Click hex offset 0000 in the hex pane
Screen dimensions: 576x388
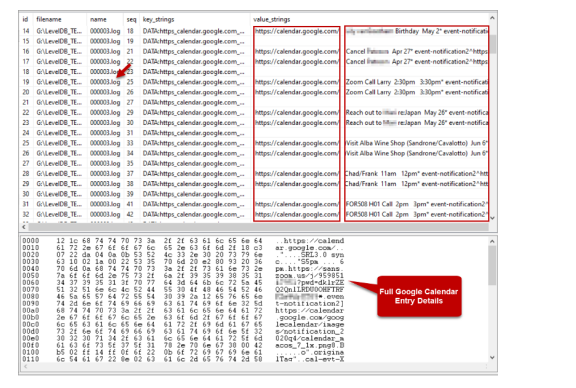[x=30, y=241]
